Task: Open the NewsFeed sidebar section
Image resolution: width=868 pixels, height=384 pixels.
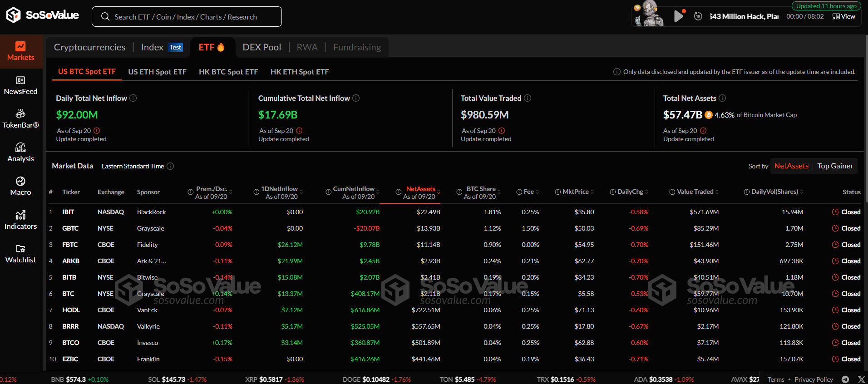Action: pos(21,85)
